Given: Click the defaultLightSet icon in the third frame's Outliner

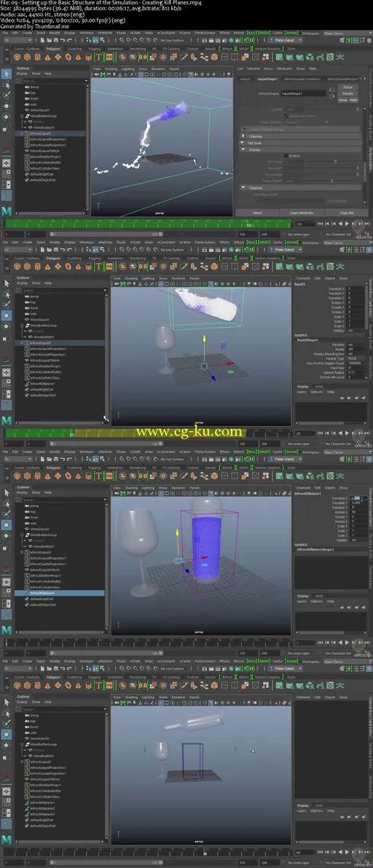Looking at the screenshot, I should (27, 599).
